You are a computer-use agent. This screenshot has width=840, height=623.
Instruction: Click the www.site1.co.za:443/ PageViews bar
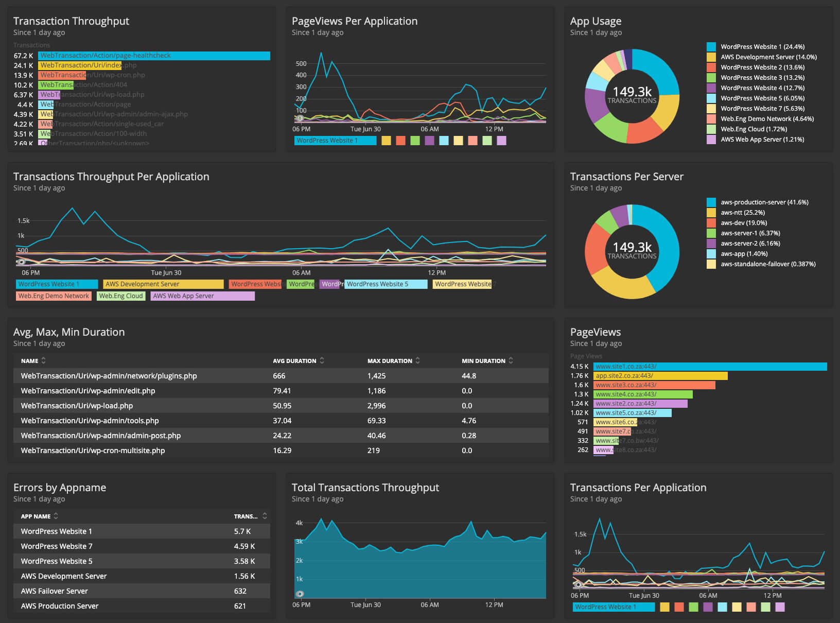pos(710,367)
